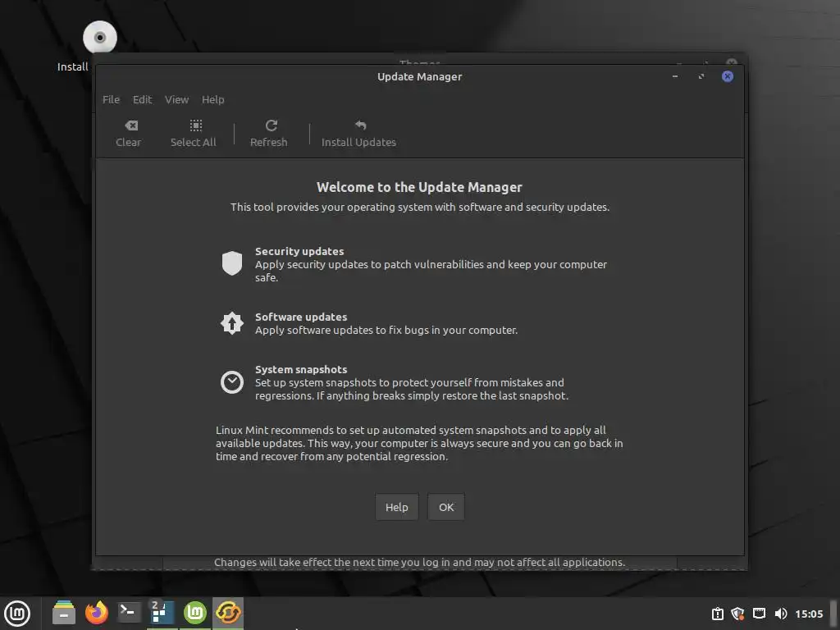Open the clock showing 15:05
Screen dimensions: 840x630
coord(809,614)
